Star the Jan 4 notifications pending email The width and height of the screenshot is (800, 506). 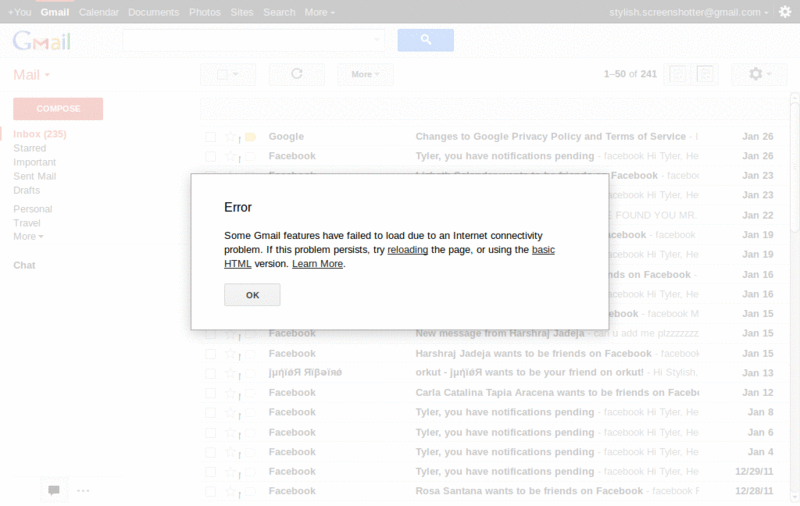click(230, 452)
